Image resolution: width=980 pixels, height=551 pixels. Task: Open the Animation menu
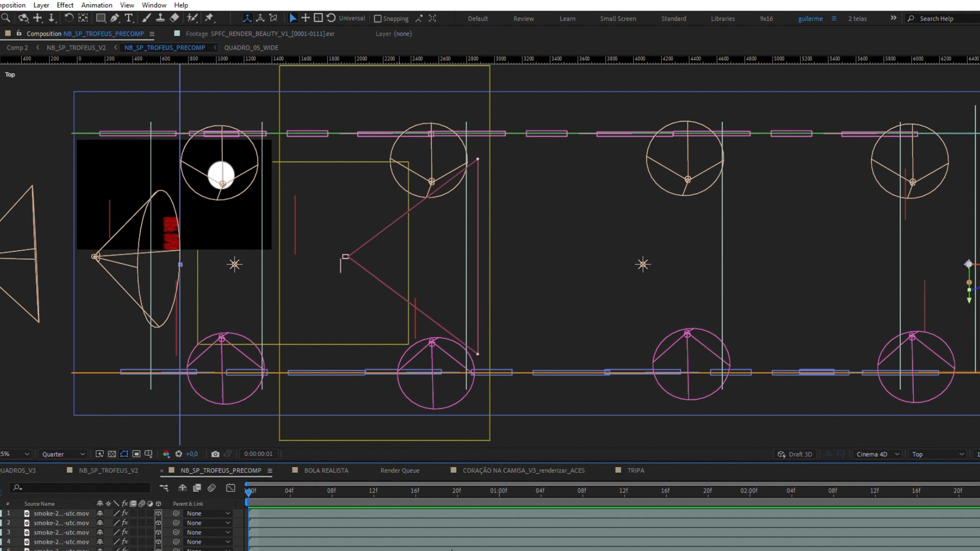coord(96,5)
